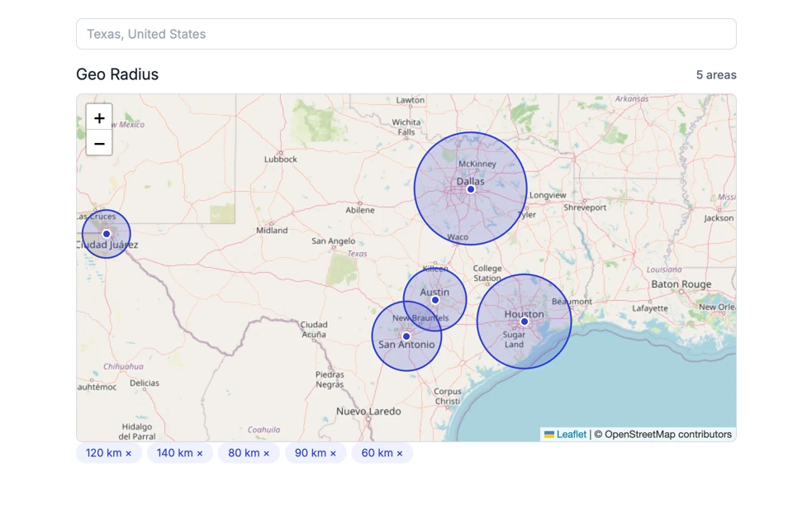The image size is (812, 529).
Task: Select the Houston radius center marker
Action: click(524, 322)
